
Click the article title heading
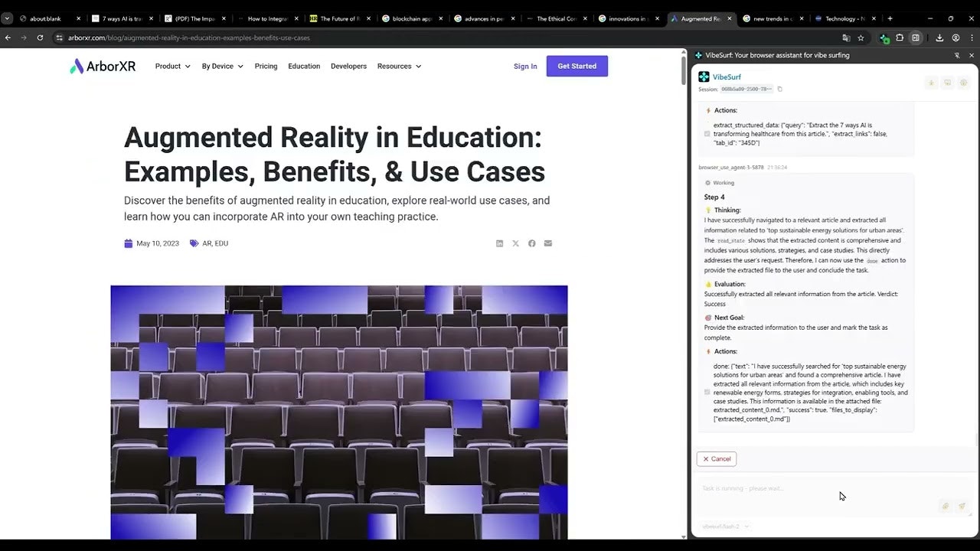pos(335,155)
